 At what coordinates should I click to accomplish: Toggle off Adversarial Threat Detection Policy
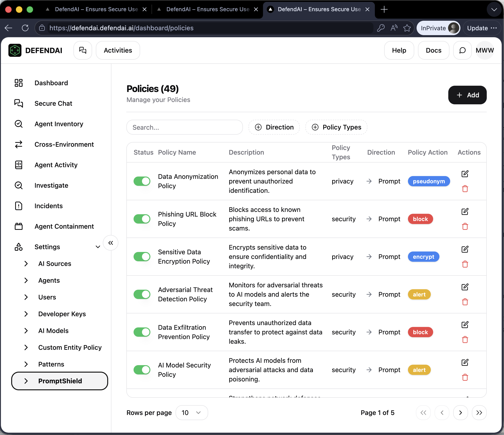click(x=142, y=294)
